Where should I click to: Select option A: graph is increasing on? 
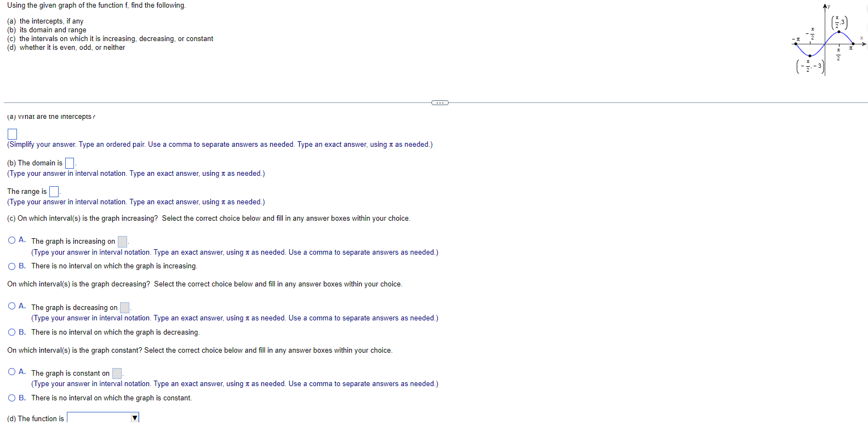click(x=12, y=240)
